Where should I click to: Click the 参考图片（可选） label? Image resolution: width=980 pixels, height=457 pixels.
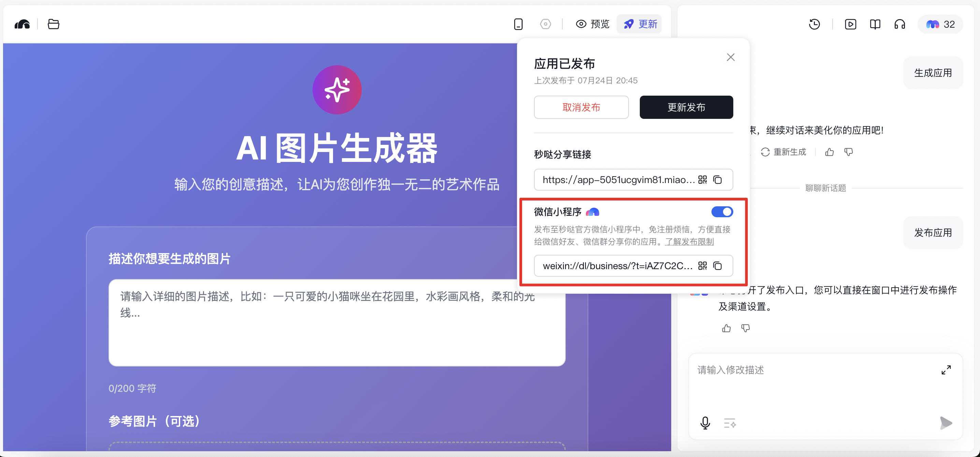pos(155,421)
